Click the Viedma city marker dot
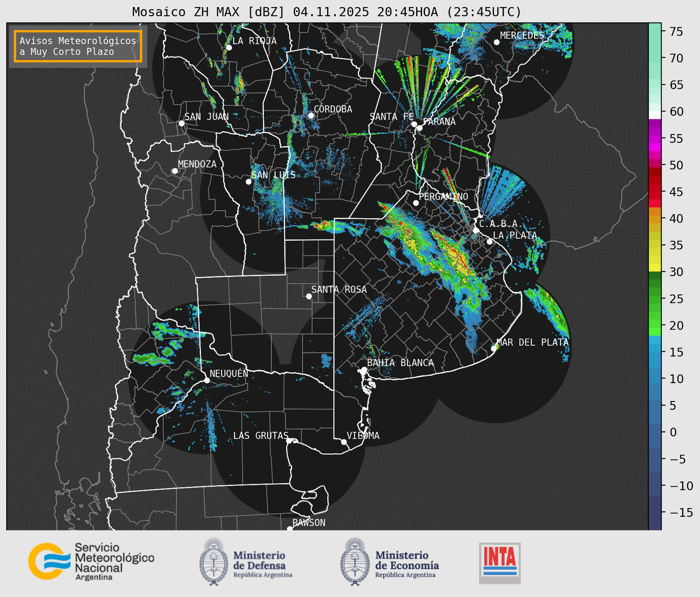Viewport: 700px width, 597px height. [x=344, y=442]
